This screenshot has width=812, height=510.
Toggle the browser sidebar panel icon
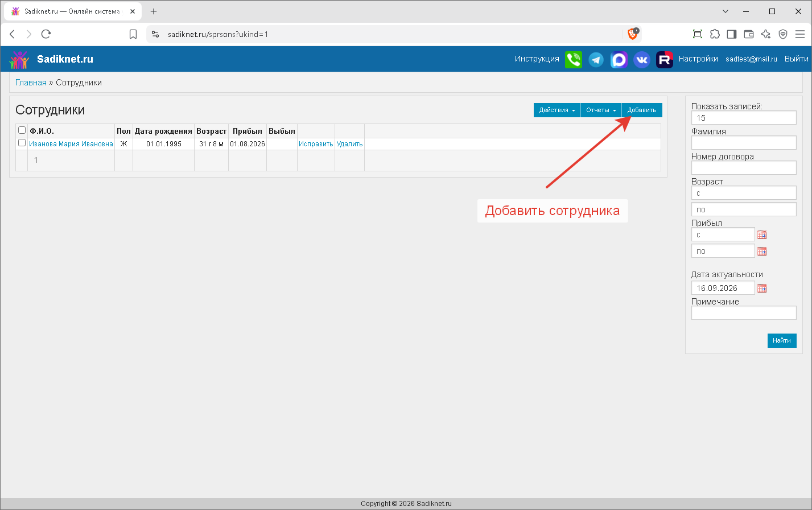732,34
